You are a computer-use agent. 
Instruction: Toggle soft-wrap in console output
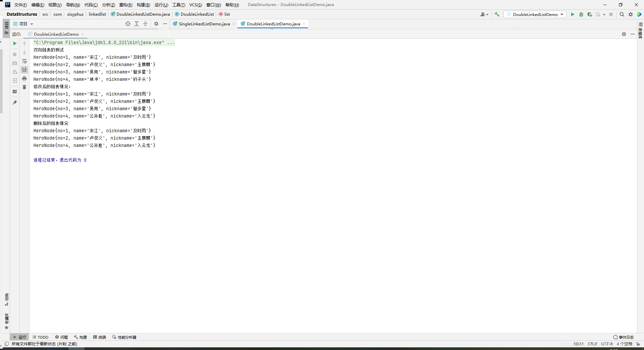24,61
